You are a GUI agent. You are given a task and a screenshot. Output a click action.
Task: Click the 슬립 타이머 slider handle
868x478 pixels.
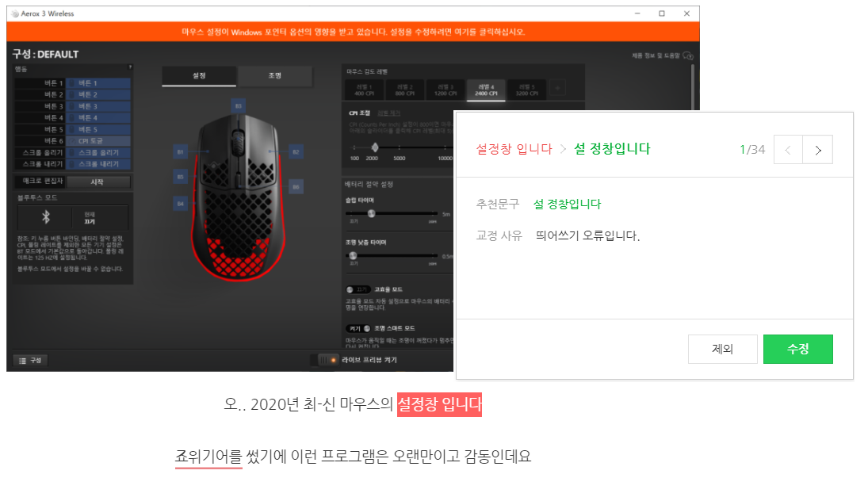pos(372,213)
